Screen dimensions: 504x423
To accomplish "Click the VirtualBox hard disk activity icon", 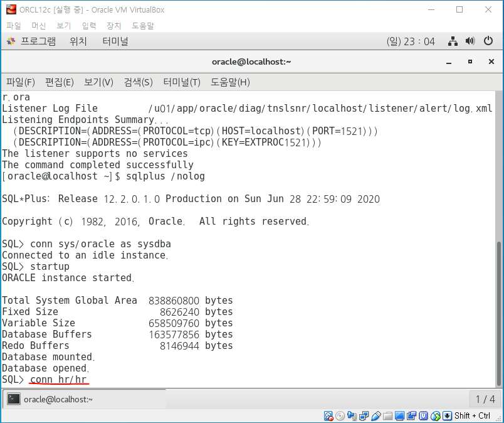I will 328,416.
